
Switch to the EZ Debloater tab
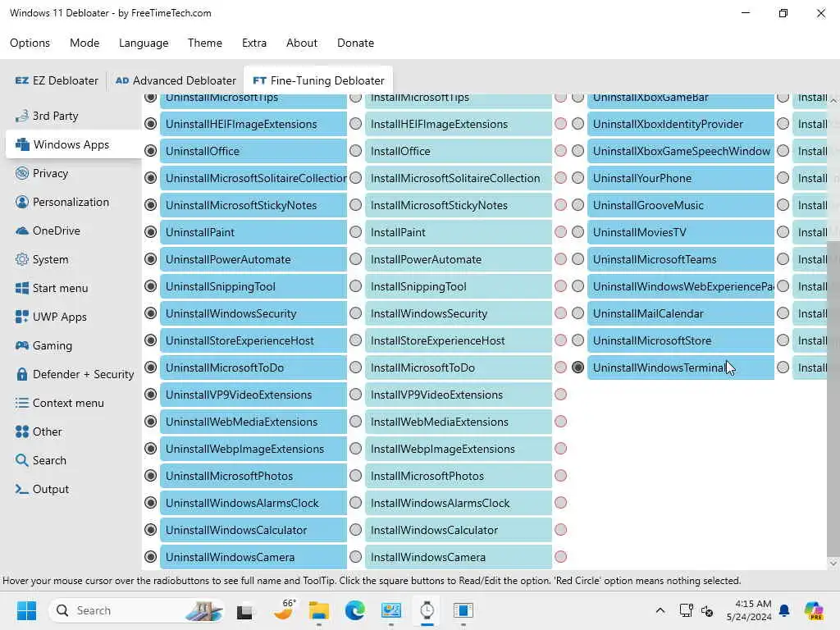[57, 80]
